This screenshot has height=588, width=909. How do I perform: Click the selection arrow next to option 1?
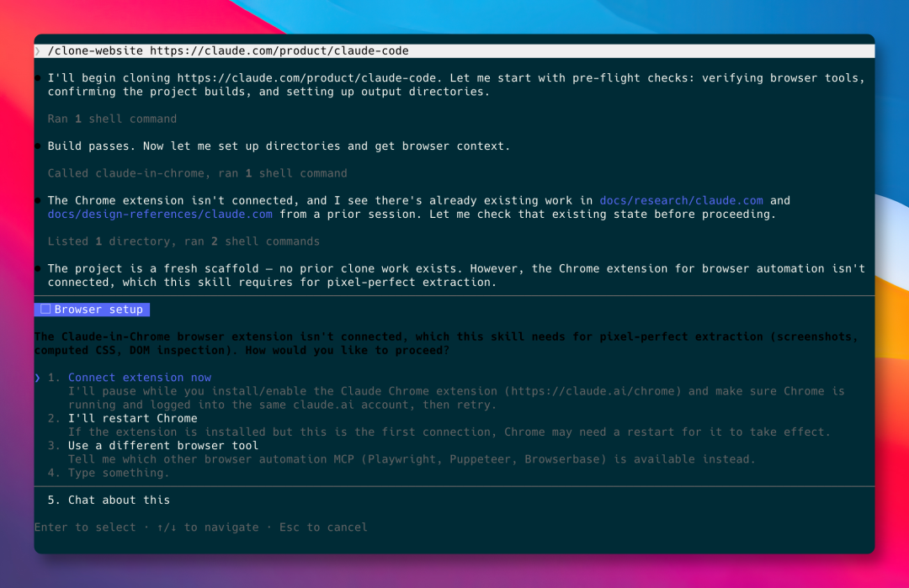point(38,378)
